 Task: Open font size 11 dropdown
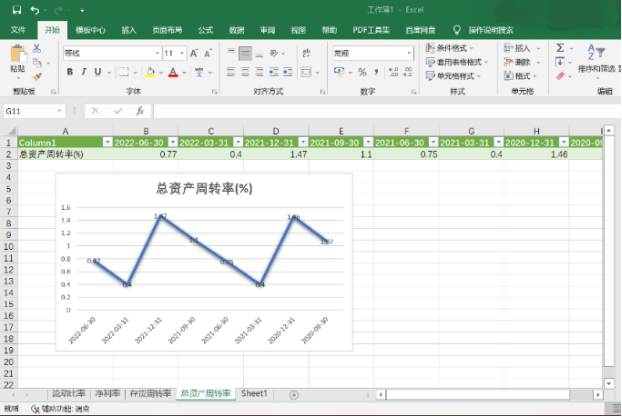182,53
